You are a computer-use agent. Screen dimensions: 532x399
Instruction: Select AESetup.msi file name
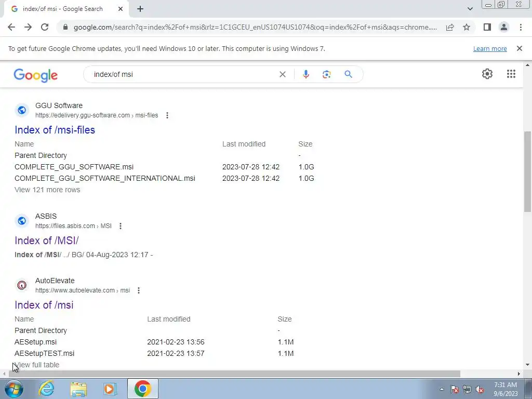(x=36, y=342)
